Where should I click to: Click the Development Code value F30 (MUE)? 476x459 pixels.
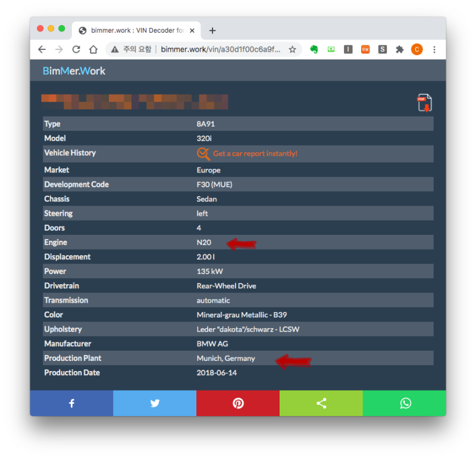point(214,185)
